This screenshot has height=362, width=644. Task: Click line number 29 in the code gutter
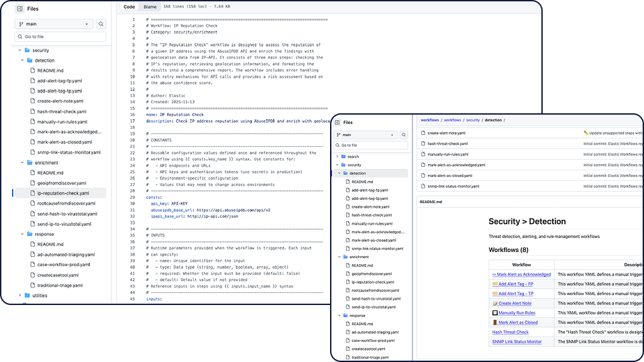[x=133, y=197]
